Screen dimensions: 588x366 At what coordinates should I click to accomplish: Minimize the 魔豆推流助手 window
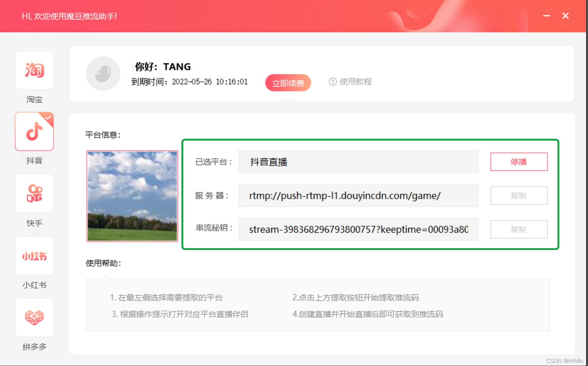pyautogui.click(x=547, y=16)
